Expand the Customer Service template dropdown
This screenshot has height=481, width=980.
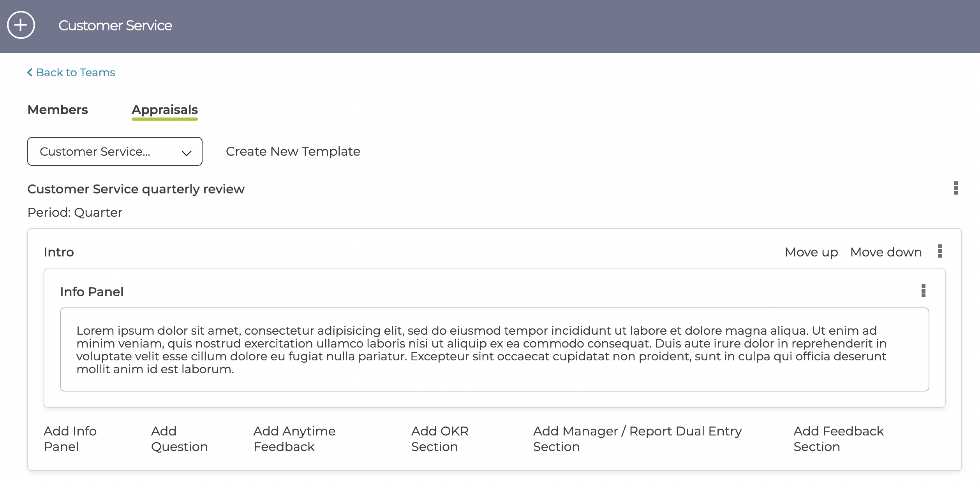coord(115,151)
